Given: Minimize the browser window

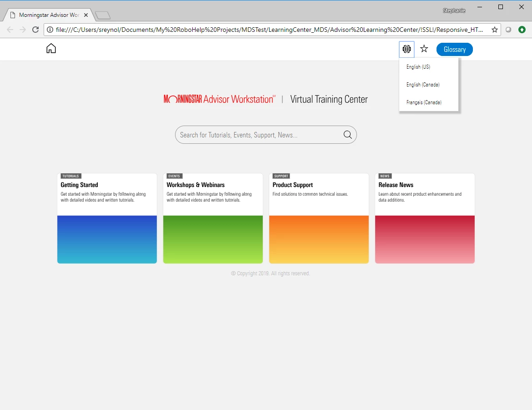Looking at the screenshot, I should click(479, 7).
